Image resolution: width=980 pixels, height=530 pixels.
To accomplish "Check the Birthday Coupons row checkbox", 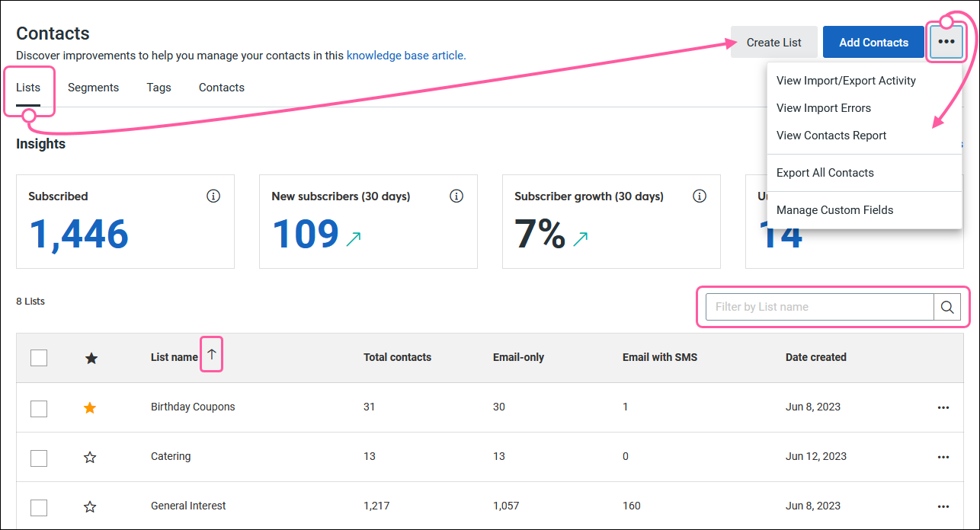I will pos(39,409).
